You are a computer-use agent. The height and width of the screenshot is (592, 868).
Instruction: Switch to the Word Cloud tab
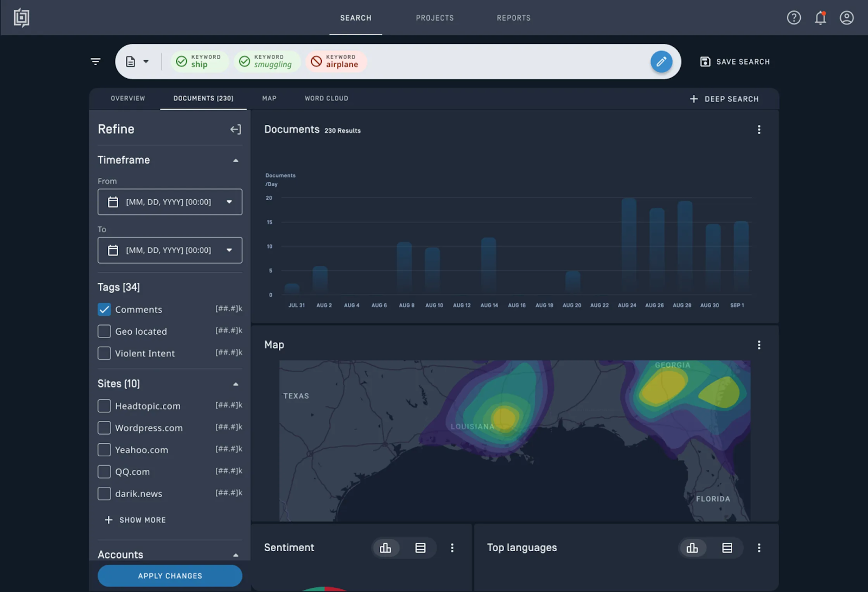pos(327,98)
